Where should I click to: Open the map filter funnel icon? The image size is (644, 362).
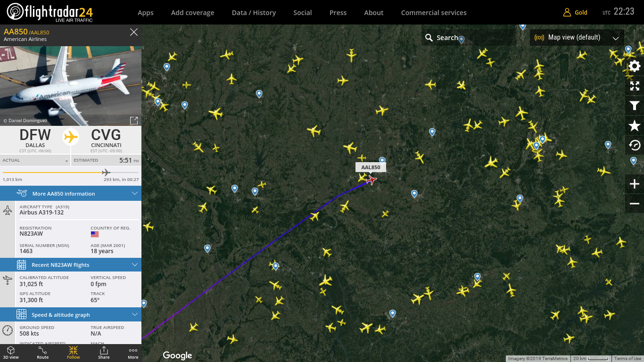pyautogui.click(x=635, y=106)
